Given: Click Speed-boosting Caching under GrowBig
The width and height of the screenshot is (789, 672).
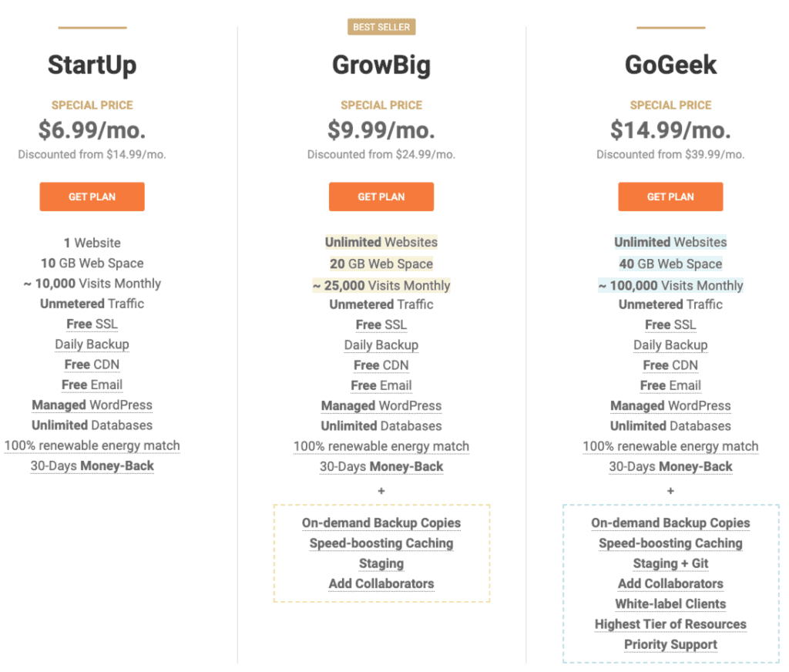Looking at the screenshot, I should tap(381, 543).
